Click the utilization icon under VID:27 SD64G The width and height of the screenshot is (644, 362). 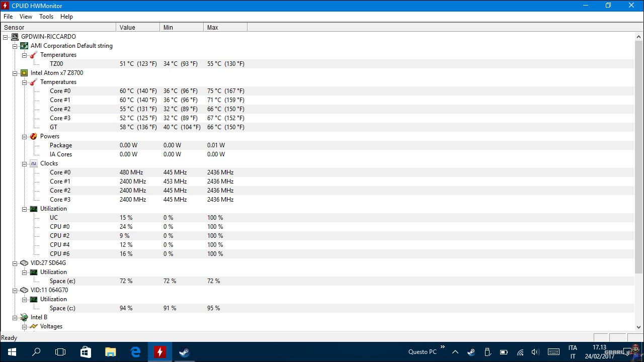pyautogui.click(x=33, y=272)
